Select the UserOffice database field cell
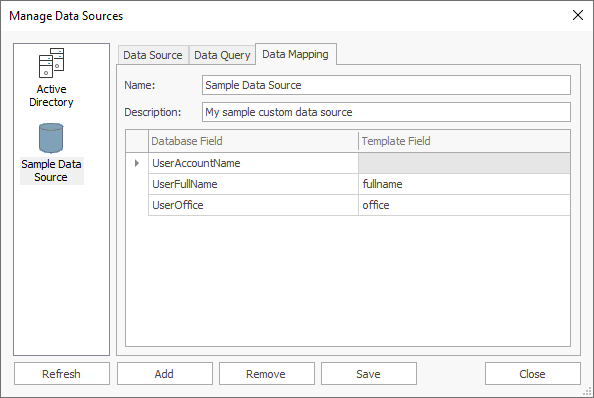 253,205
